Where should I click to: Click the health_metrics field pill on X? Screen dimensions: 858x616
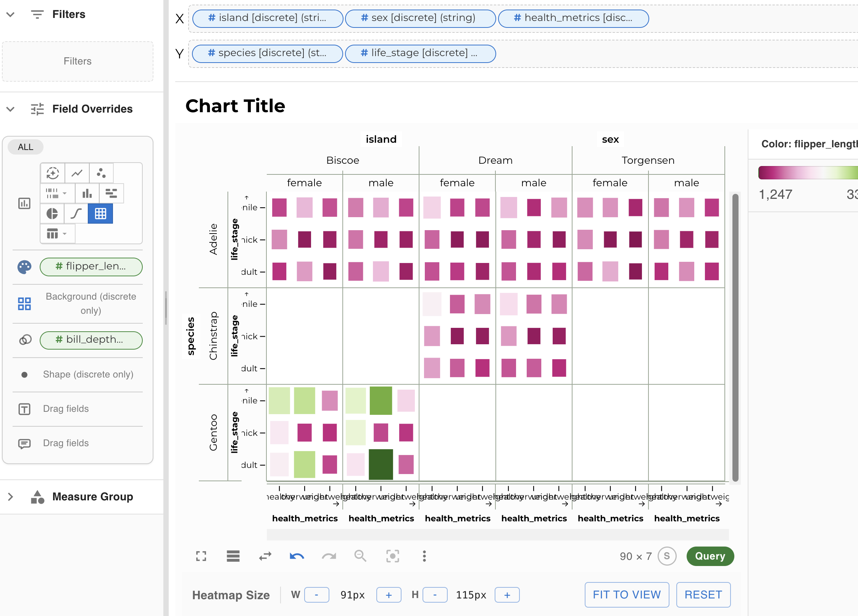point(573,18)
